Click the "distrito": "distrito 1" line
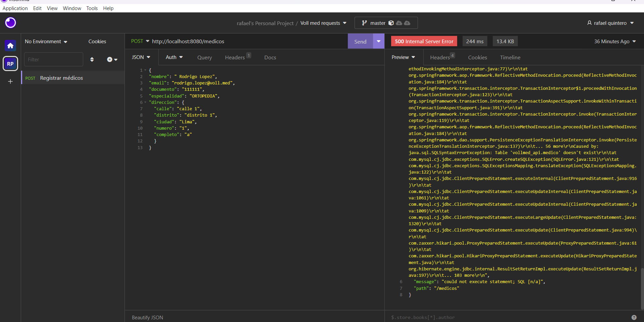Image resolution: width=644 pixels, height=322 pixels. pos(185,115)
